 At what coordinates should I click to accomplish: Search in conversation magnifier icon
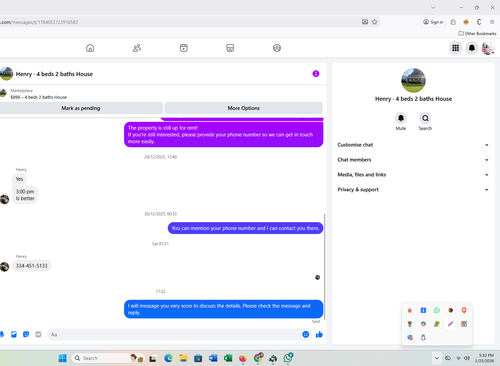[425, 118]
